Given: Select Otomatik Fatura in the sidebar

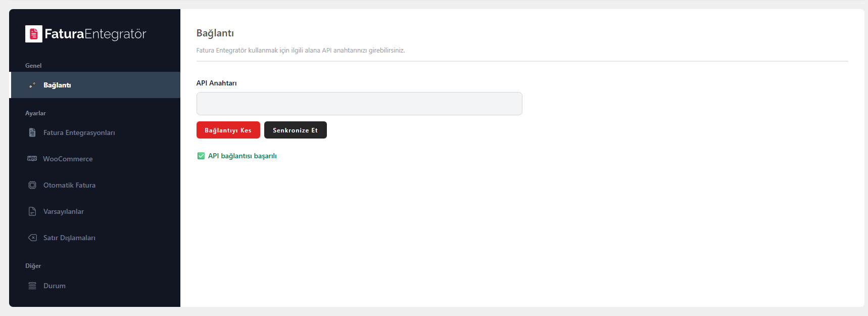Looking at the screenshot, I should coord(69,185).
